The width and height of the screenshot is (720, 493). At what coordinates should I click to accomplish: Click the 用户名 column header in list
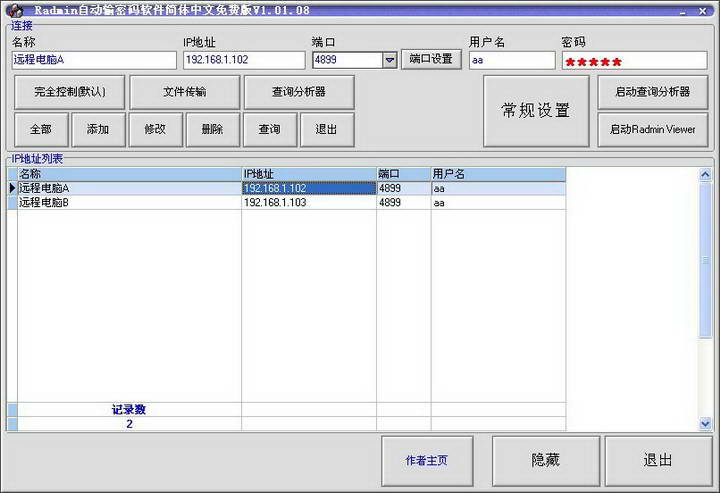click(x=498, y=174)
